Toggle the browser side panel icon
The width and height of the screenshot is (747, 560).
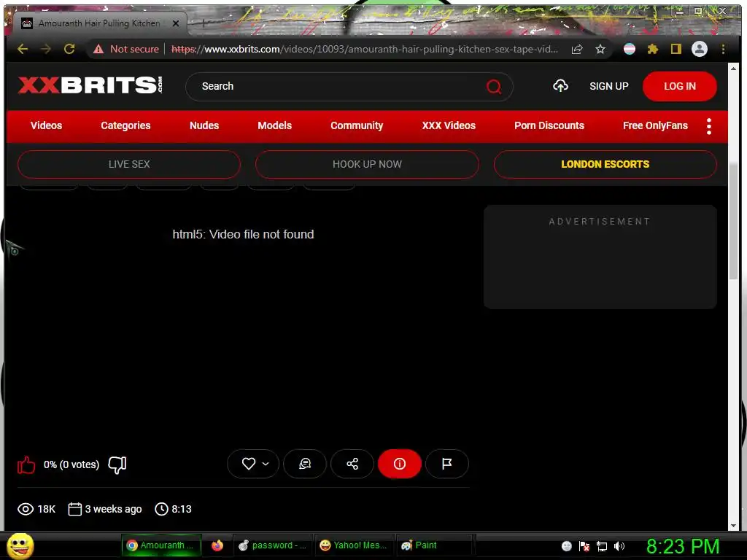click(x=676, y=49)
